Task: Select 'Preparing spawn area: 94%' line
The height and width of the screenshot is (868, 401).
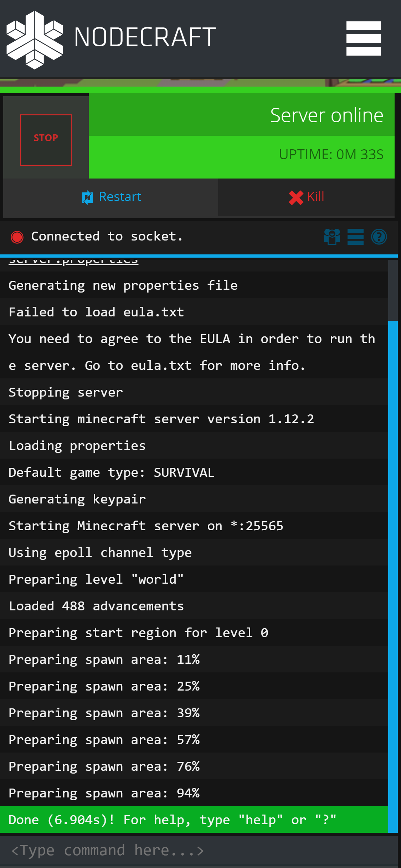Action: [x=194, y=792]
